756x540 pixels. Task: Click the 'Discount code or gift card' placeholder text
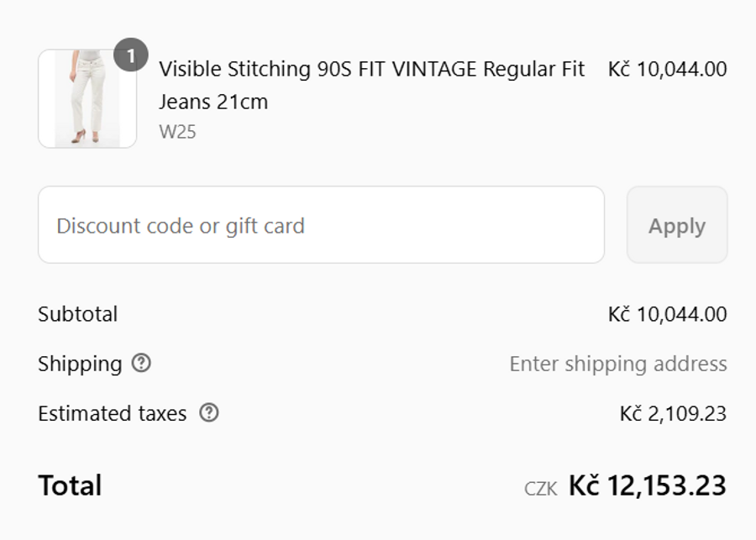181,226
